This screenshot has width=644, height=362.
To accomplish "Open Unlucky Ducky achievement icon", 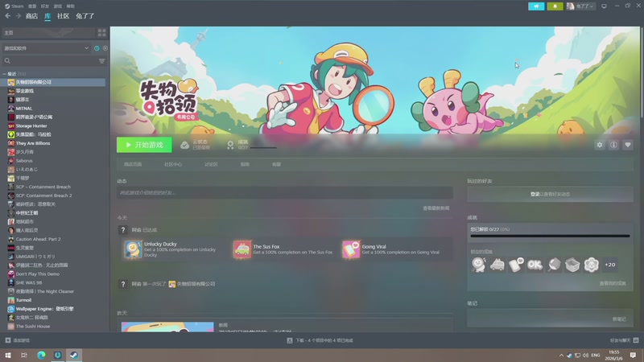I will 133,249.
